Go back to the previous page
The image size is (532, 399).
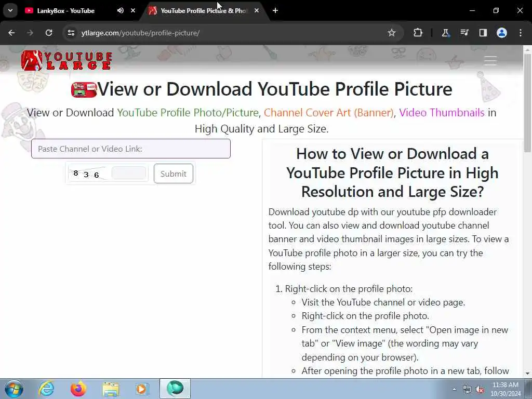pyautogui.click(x=11, y=33)
